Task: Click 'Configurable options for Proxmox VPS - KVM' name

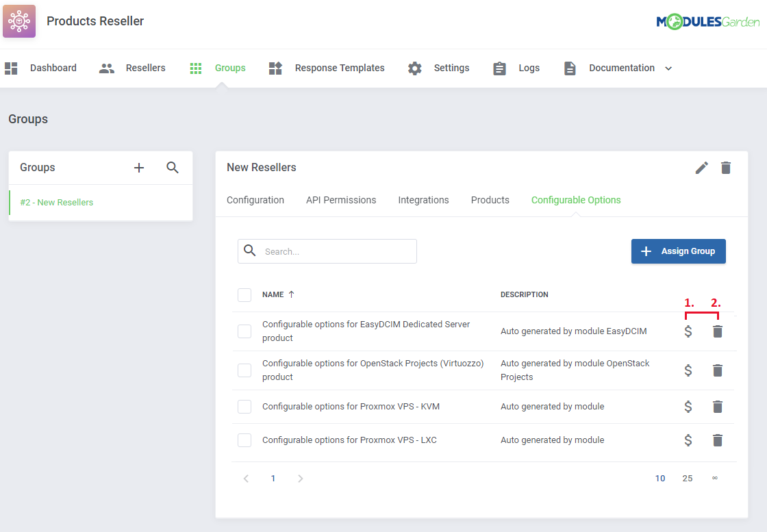Action: [x=351, y=407]
